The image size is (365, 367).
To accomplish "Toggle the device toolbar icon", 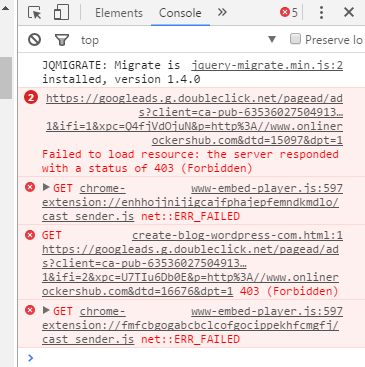I will 61,13.
